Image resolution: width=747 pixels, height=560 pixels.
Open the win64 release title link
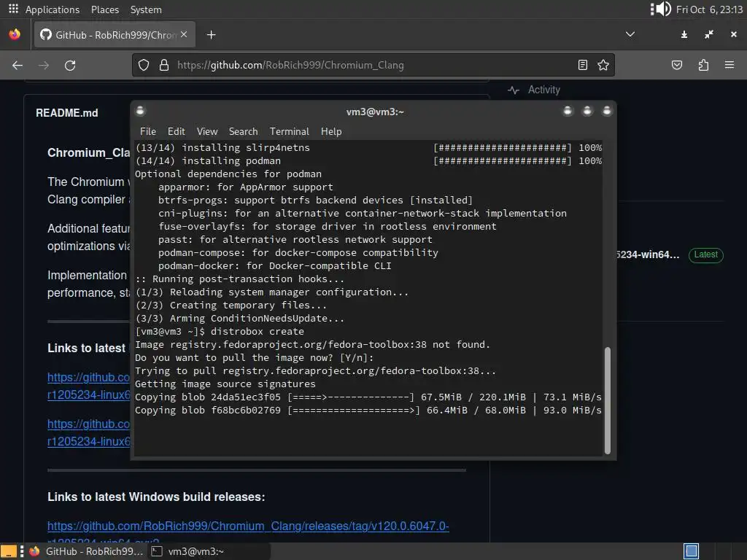click(x=648, y=254)
